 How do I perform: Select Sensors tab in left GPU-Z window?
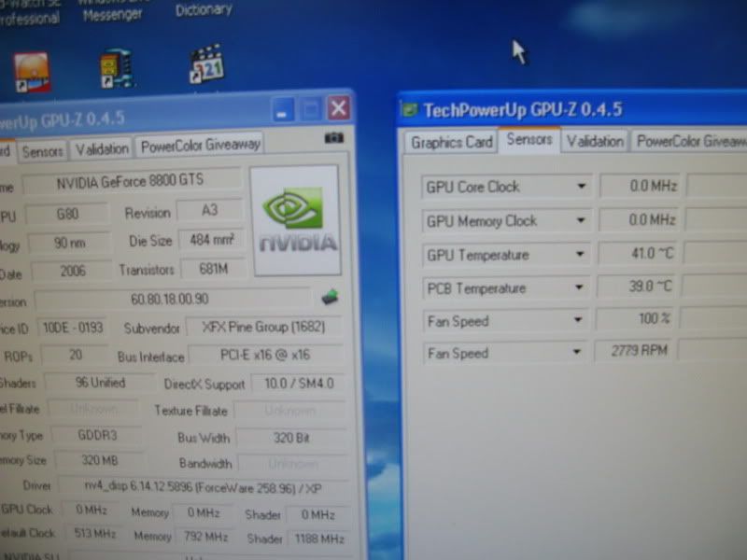42,152
